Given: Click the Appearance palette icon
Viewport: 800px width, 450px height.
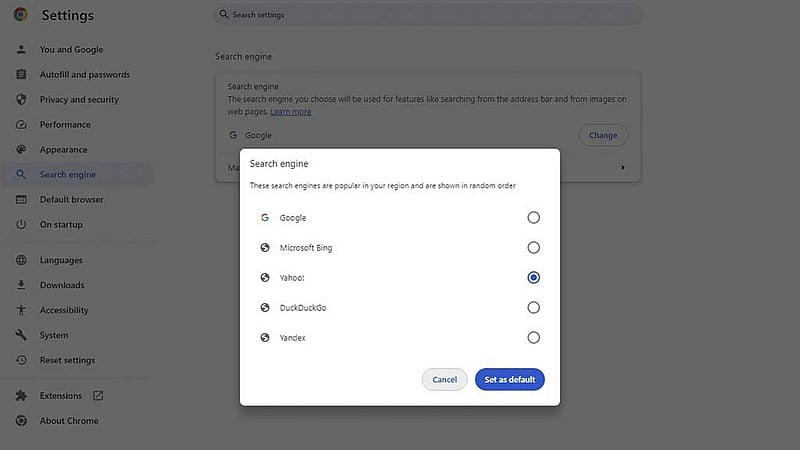Looking at the screenshot, I should (21, 149).
